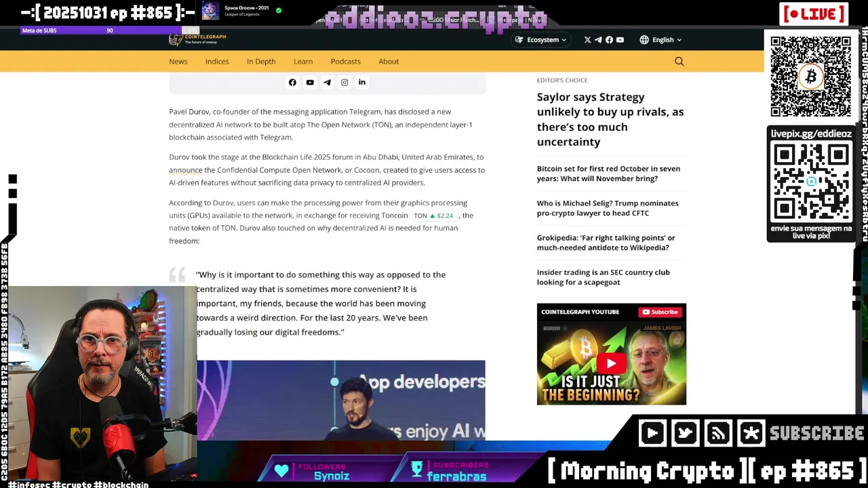Click the RSS feed icon in overlay
Viewport: 868px width, 488px height.
point(718,433)
